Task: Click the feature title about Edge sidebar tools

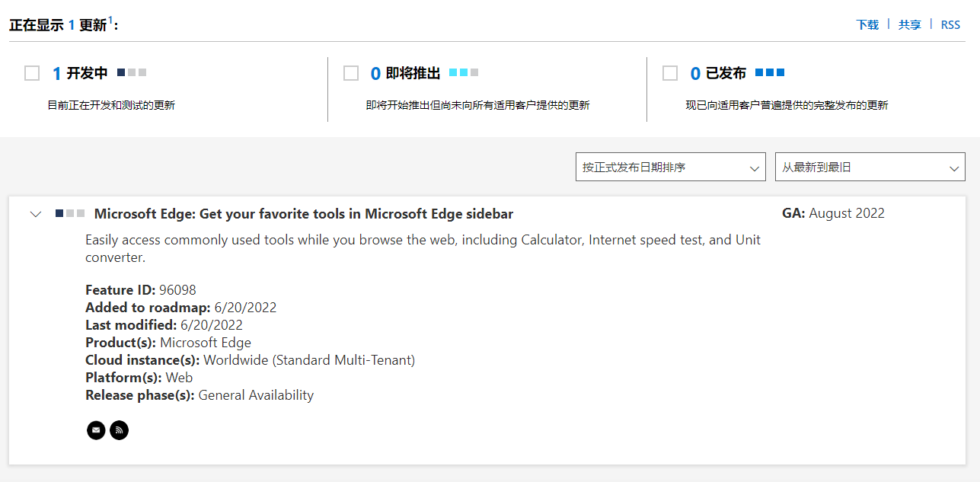Action: pos(304,214)
